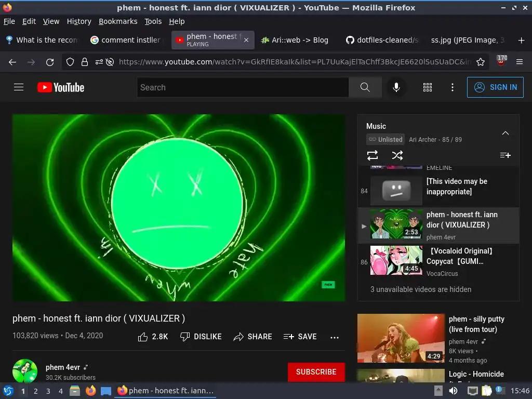Go back with the browser arrow

pyautogui.click(x=12, y=62)
